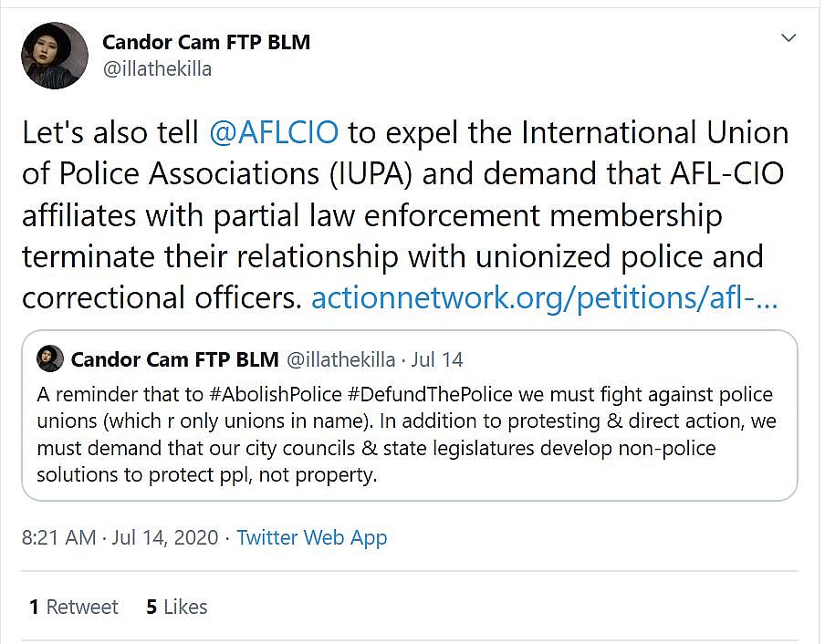
Task: Click the @illathekilla handle under the author name
Action: point(157,68)
